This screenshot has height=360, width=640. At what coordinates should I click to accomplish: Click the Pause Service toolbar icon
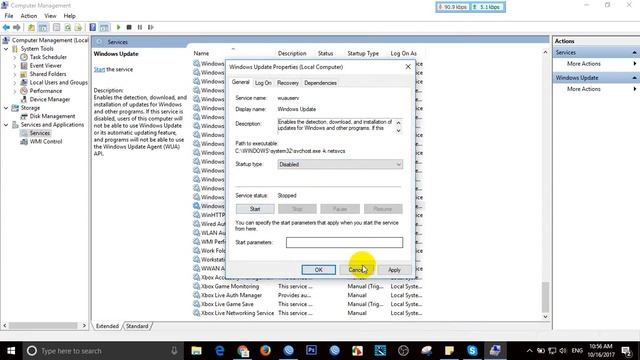coord(140,27)
